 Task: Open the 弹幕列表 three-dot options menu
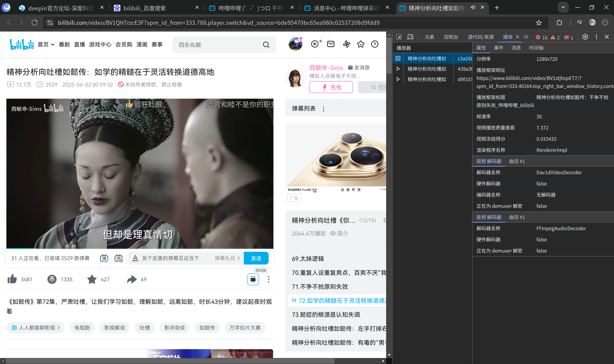pos(323,109)
